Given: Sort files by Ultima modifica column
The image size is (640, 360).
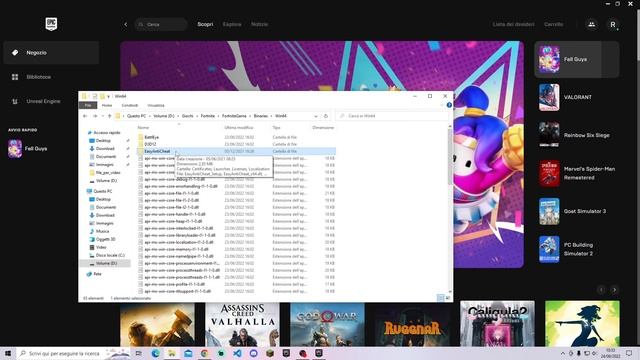Looking at the screenshot, I should (x=239, y=127).
